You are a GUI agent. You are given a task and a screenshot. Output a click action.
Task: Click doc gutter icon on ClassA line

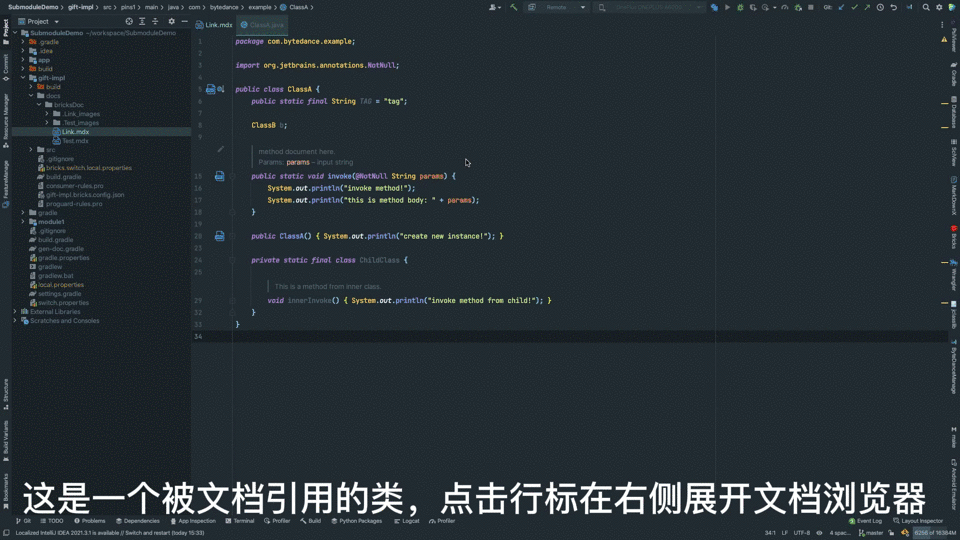tap(211, 89)
